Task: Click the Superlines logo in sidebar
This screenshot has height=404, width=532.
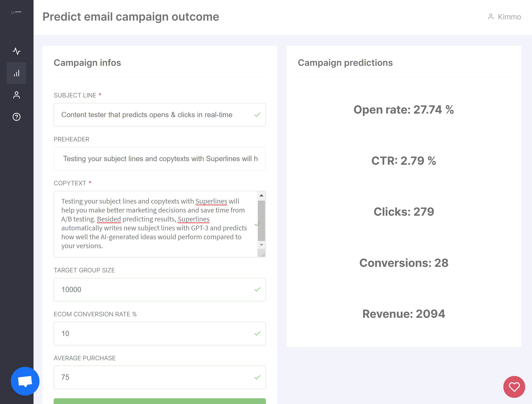Action: click(16, 12)
